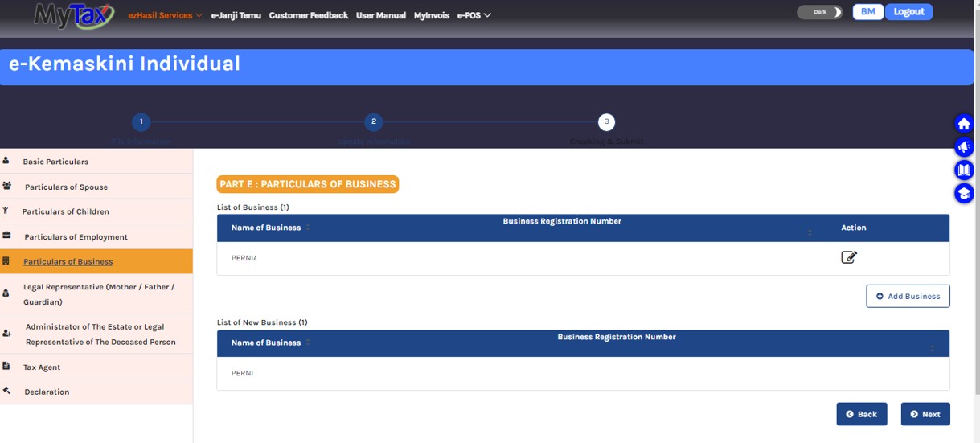Expand the ezHasil Services dropdown
This screenshot has width=980, height=443.
coord(165,15)
